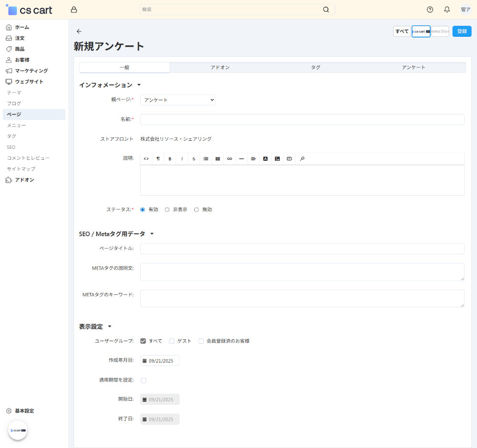This screenshot has width=477, height=448.
Task: Open the 親ページ dropdown
Action: (x=177, y=100)
